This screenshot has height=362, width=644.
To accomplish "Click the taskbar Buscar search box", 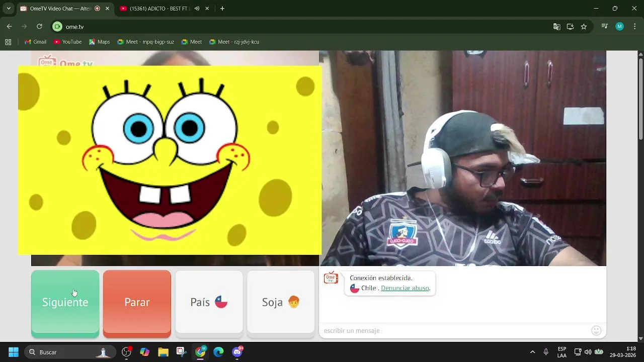I will pyautogui.click(x=70, y=352).
